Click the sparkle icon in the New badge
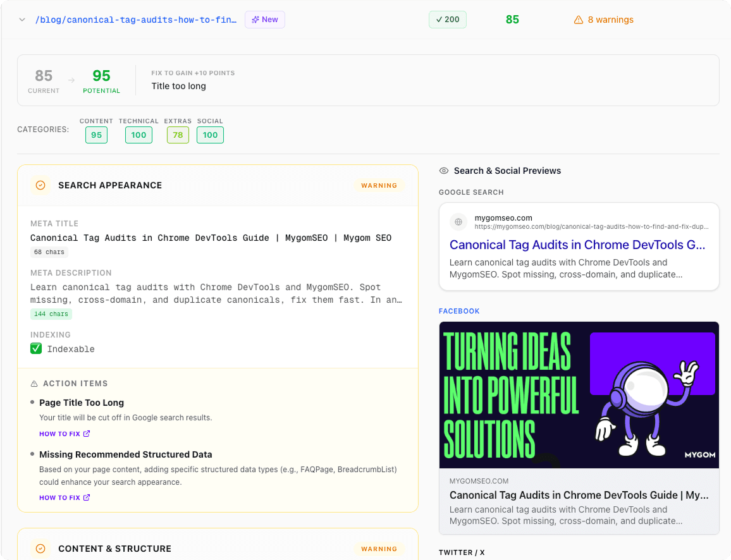Viewport: 731px width, 560px height. coord(255,20)
